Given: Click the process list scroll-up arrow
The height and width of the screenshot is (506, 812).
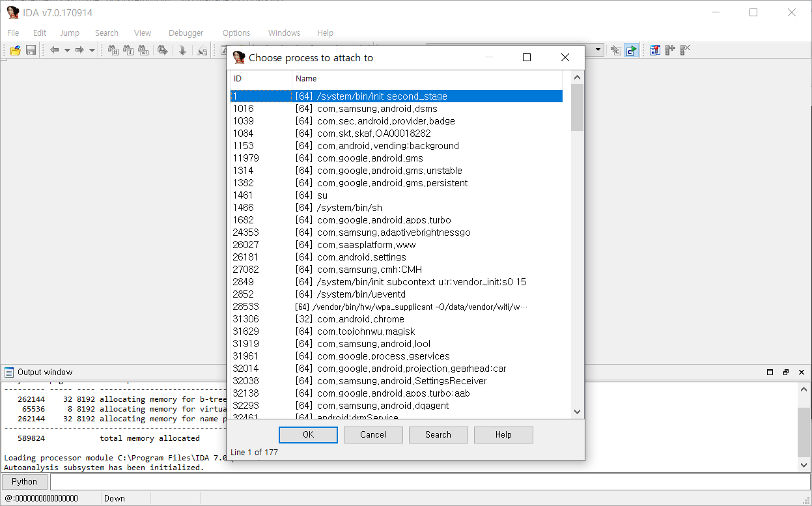Looking at the screenshot, I should tap(577, 78).
